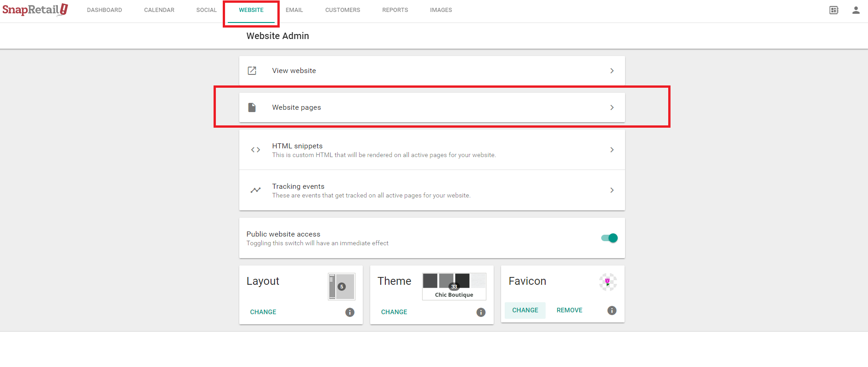Open the HTML snippets row title

coord(297,146)
